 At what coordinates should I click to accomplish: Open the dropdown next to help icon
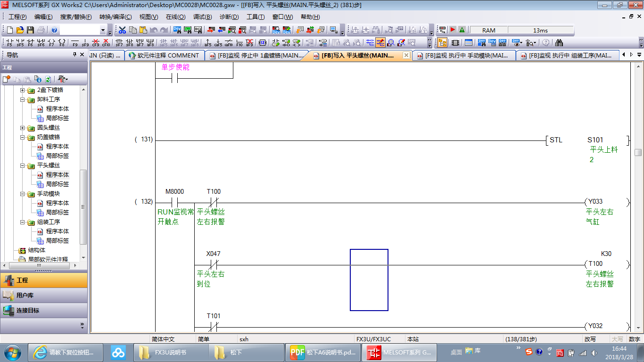pos(103,30)
